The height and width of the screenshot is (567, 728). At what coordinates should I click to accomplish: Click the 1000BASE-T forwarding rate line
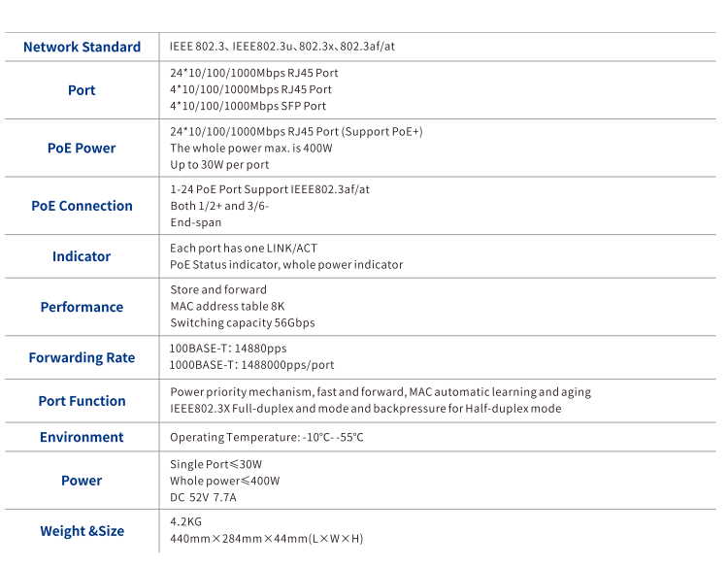[x=251, y=365]
